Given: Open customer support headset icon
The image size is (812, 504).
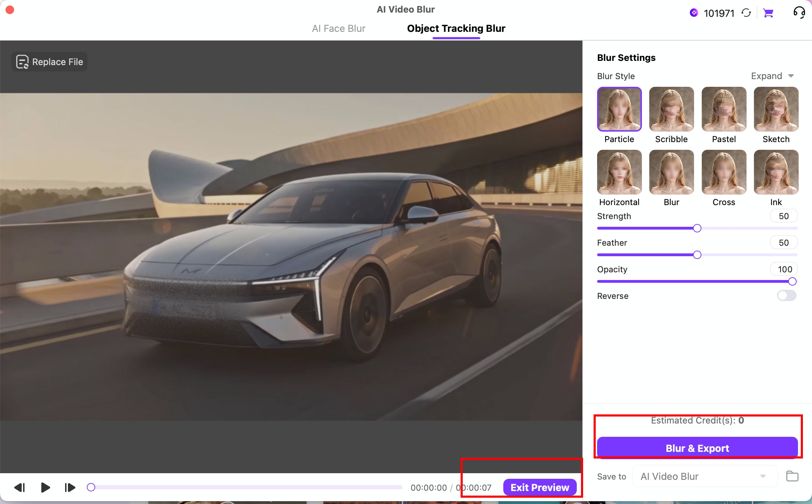Looking at the screenshot, I should pyautogui.click(x=799, y=13).
